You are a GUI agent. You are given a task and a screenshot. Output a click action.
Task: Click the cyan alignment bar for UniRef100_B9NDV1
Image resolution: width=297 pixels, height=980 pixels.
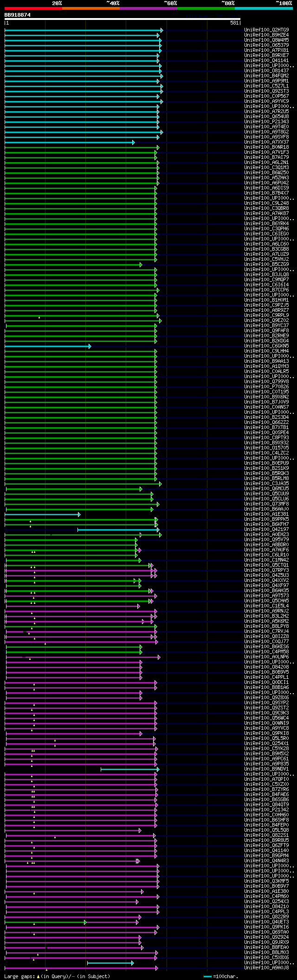tap(130, 769)
